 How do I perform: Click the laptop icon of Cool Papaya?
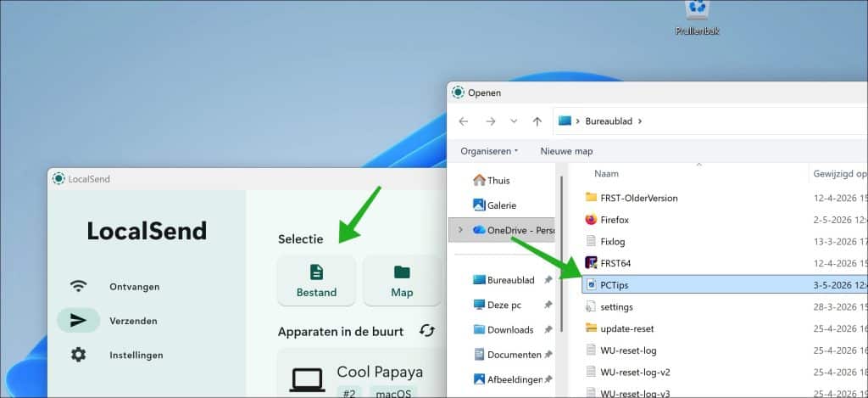point(307,380)
